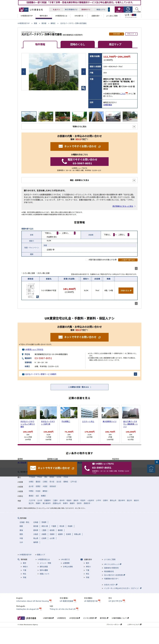Expand 写真をさらに見る section
Viewport: 159px width, 644px height.
[x=79, y=127]
